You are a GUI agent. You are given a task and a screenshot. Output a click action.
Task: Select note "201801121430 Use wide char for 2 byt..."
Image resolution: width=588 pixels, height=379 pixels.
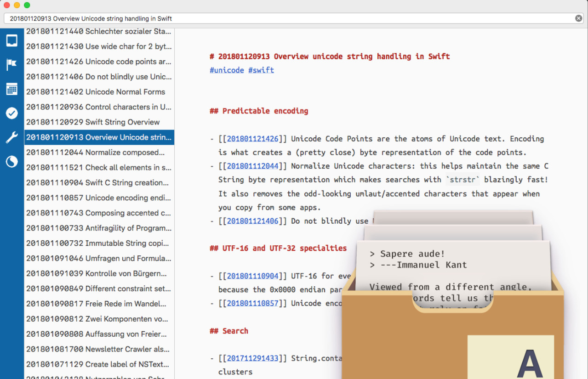(x=99, y=46)
